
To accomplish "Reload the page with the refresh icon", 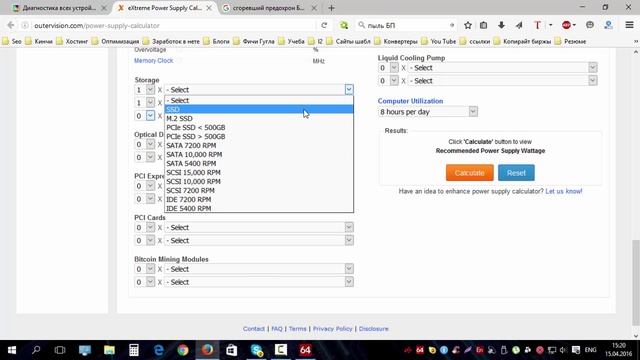I will click(x=324, y=25).
